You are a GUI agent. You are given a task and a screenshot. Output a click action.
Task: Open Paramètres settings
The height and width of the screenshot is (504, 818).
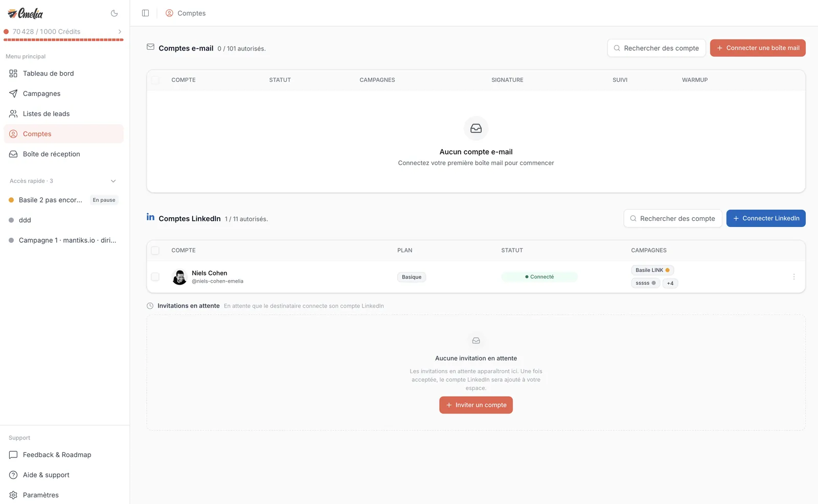pos(63,495)
